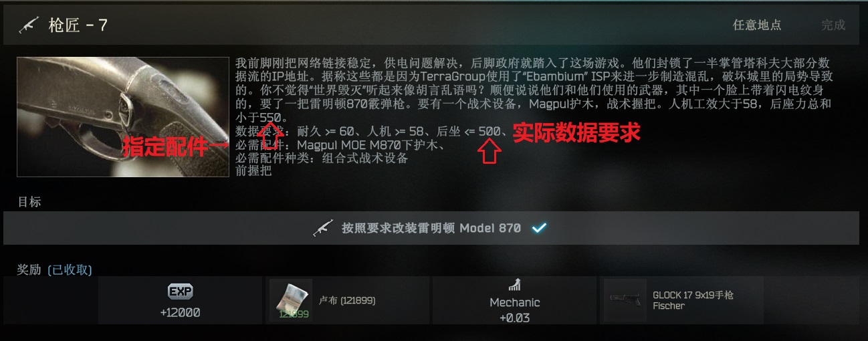This screenshot has height=341, width=868.
Task: Click the +12000 experience reward tile
Action: click(180, 300)
